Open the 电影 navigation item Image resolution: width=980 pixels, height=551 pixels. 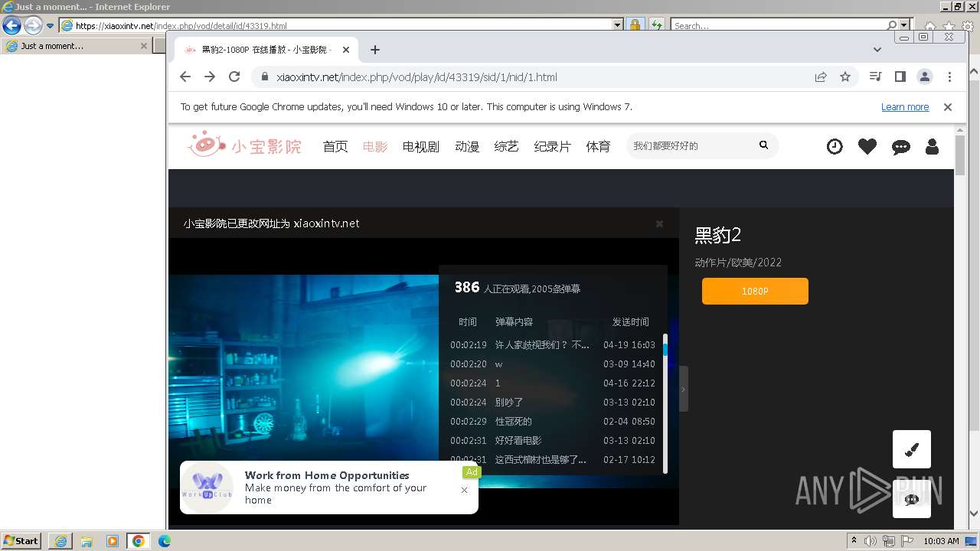[375, 146]
